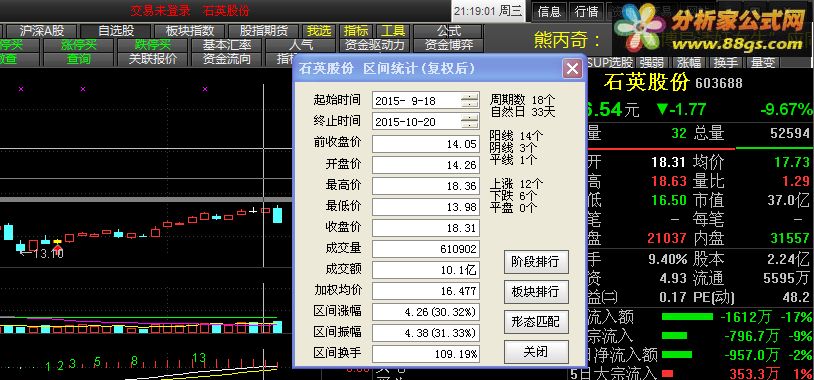Image resolution: width=814 pixels, height=380 pixels.
Task: Switch to the 信息 tab
Action: pos(550,11)
